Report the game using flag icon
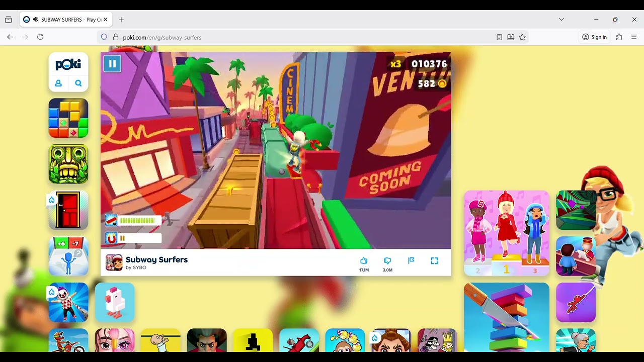 tap(411, 260)
